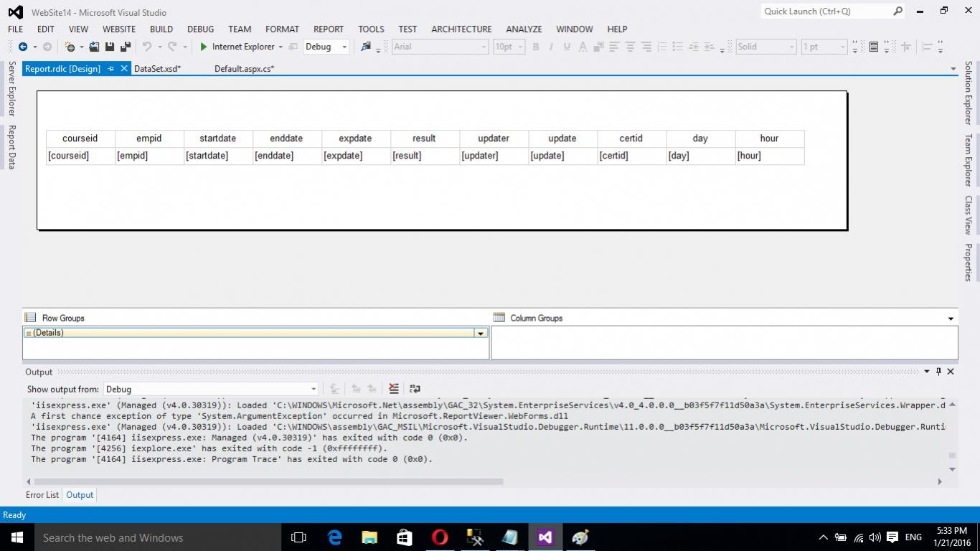This screenshot has width=980, height=551.
Task: Click the Open File icon in toolbar
Action: point(94,47)
